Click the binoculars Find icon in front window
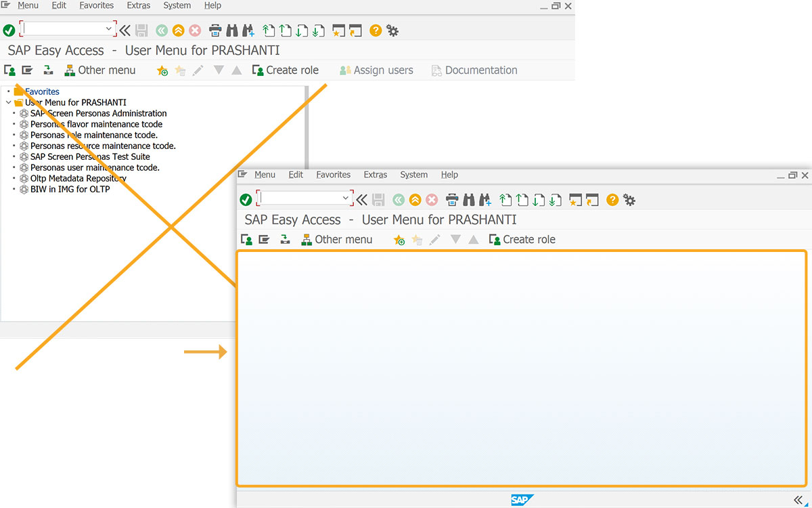Image resolution: width=812 pixels, height=508 pixels. (469, 200)
